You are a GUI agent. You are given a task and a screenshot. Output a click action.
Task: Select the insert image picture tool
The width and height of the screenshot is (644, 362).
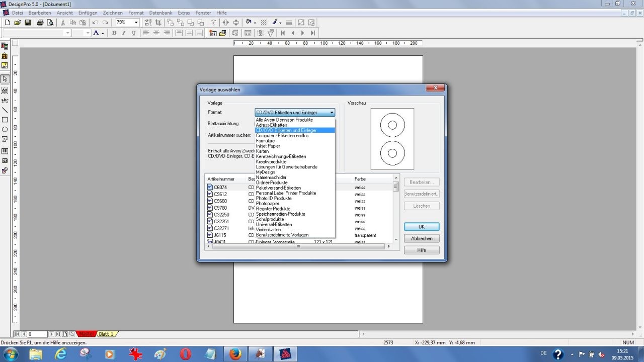click(x=5, y=65)
